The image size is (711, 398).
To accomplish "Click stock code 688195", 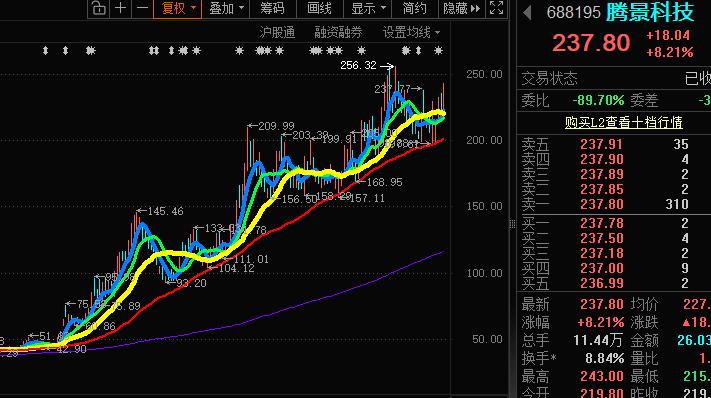I will coord(573,12).
